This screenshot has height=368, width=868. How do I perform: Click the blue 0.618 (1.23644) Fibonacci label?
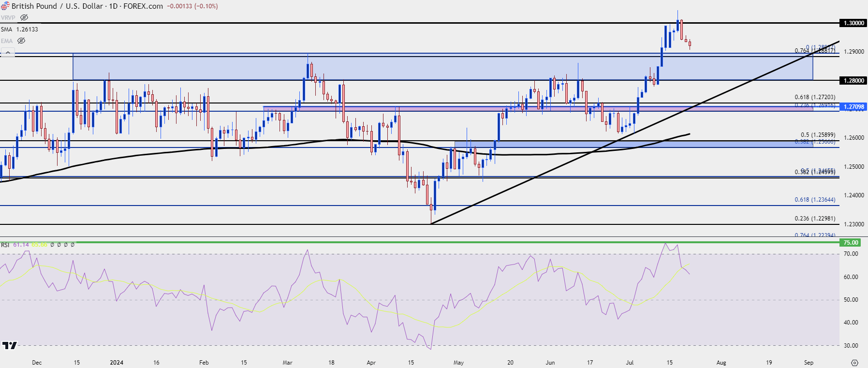815,199
